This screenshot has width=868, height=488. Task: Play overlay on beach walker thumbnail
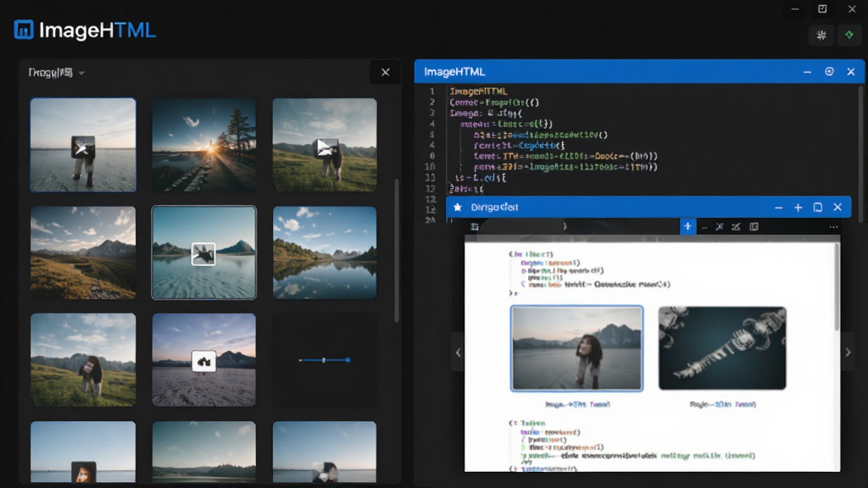[83, 147]
